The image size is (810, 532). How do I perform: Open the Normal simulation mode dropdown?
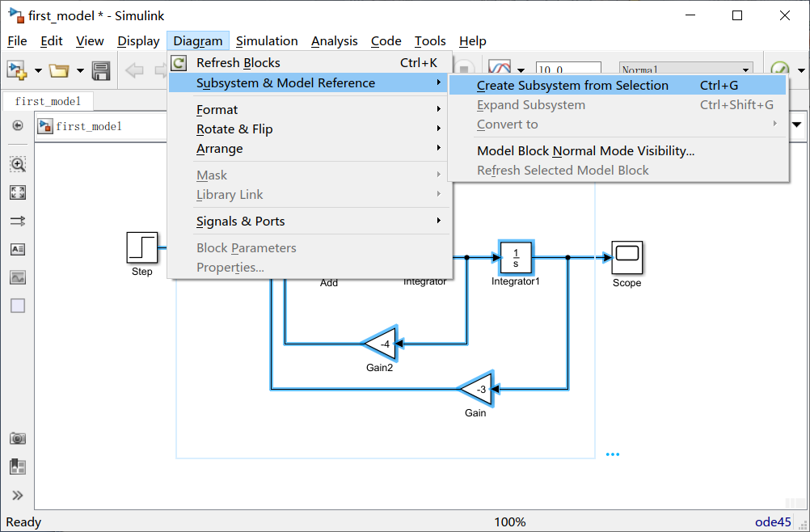tap(686, 68)
